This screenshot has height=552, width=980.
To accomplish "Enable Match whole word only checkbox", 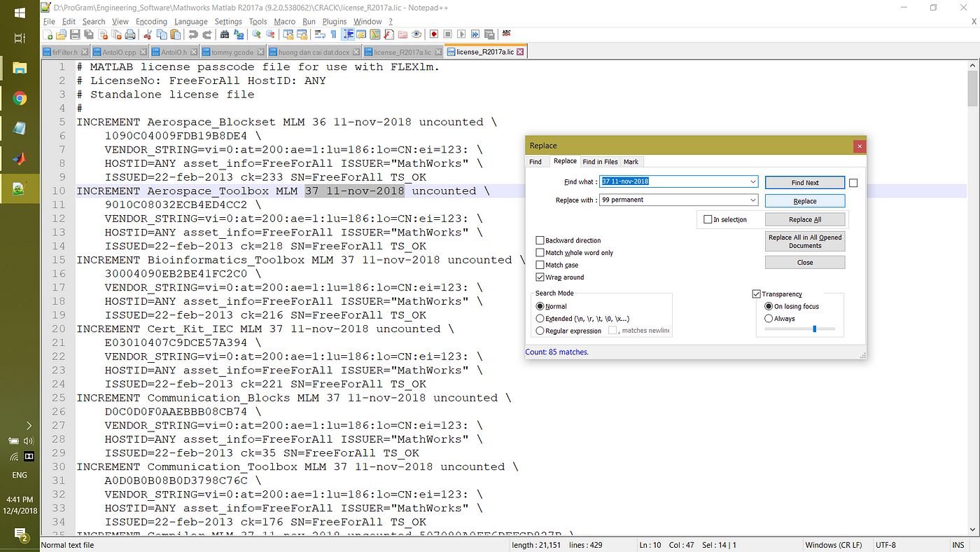I will point(540,252).
